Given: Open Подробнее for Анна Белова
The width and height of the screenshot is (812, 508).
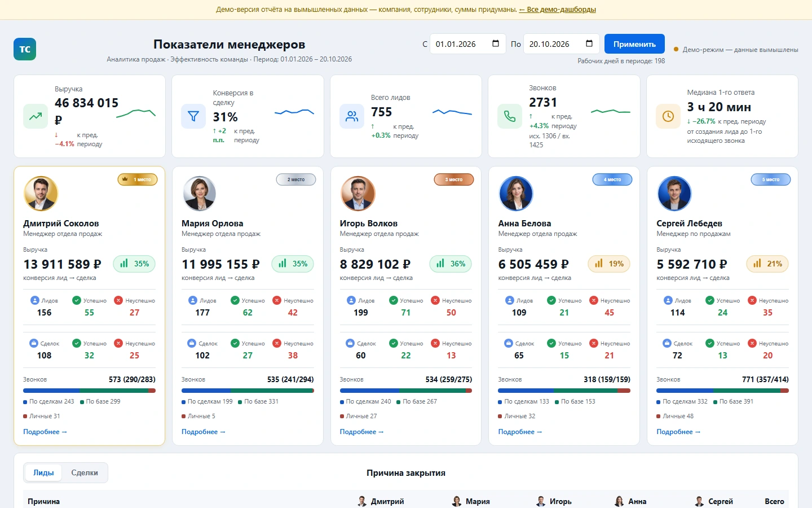Looking at the screenshot, I should [520, 432].
